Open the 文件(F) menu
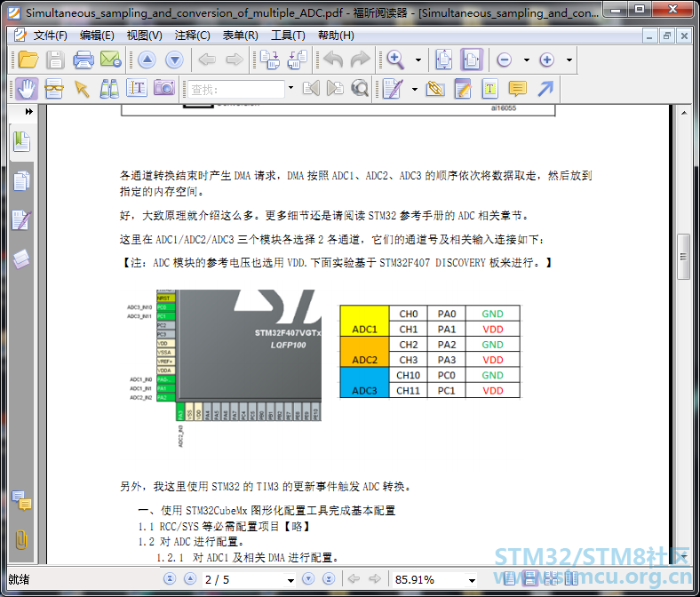The width and height of the screenshot is (700, 597). tap(50, 36)
